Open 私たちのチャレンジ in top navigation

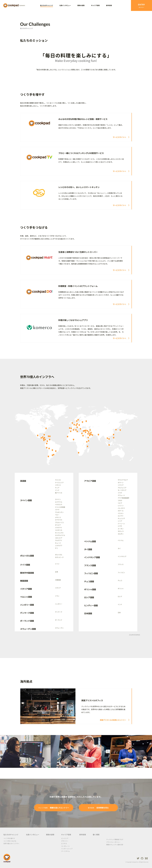tap(46, 5)
